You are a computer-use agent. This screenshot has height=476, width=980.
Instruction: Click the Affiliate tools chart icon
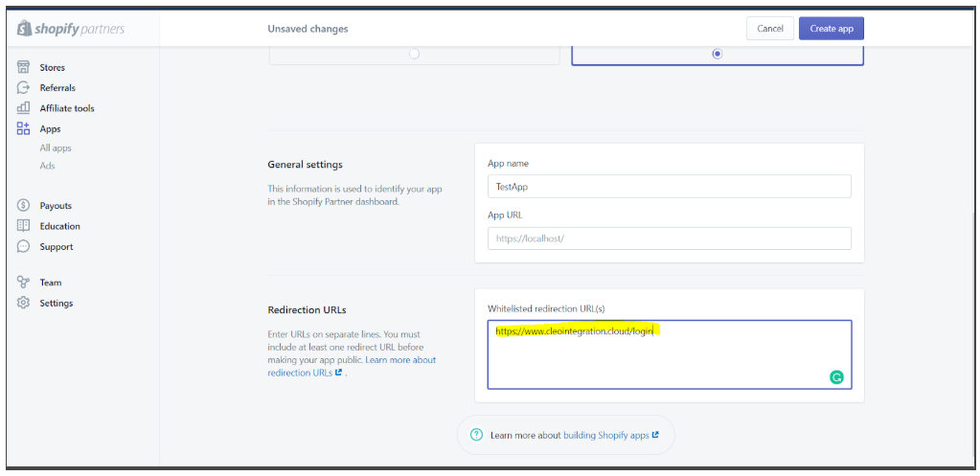pos(23,108)
